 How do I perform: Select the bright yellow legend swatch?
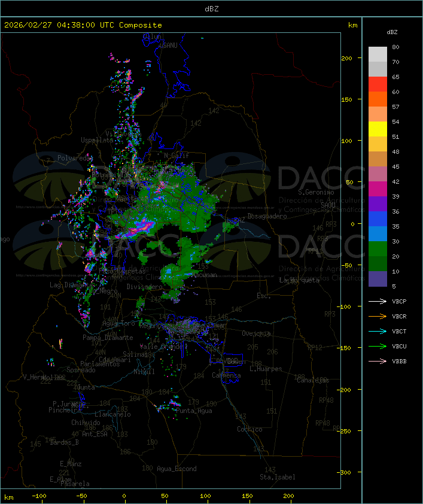pos(378,129)
